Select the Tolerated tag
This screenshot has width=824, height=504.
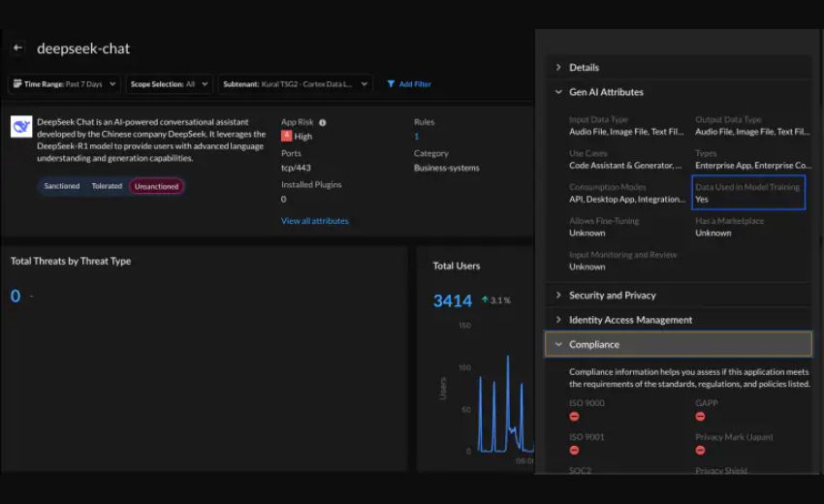point(107,186)
